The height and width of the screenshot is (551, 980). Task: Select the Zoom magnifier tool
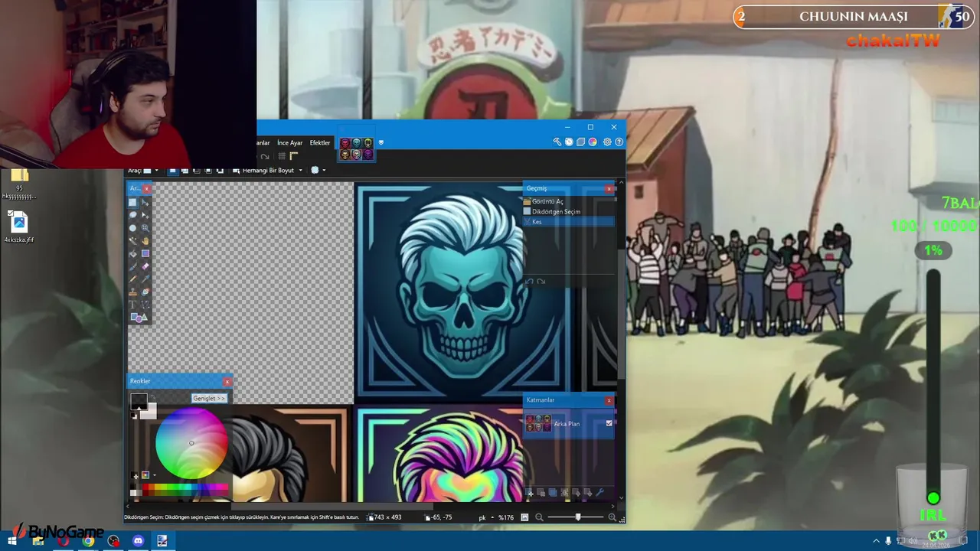tap(145, 228)
